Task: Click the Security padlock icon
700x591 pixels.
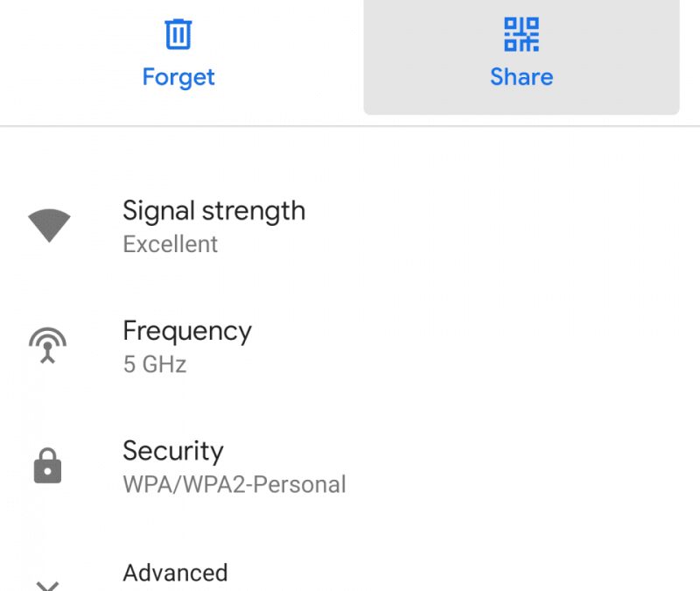Action: tap(48, 467)
